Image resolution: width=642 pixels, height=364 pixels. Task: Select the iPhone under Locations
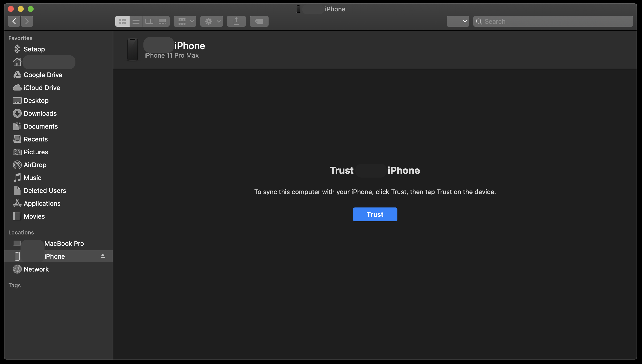tap(58, 256)
